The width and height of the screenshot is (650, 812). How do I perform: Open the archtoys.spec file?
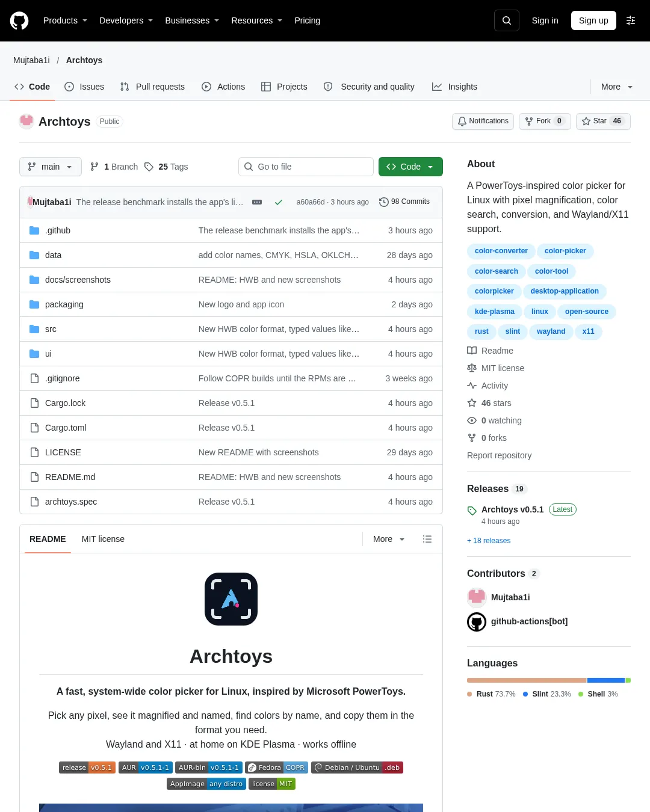(71, 502)
